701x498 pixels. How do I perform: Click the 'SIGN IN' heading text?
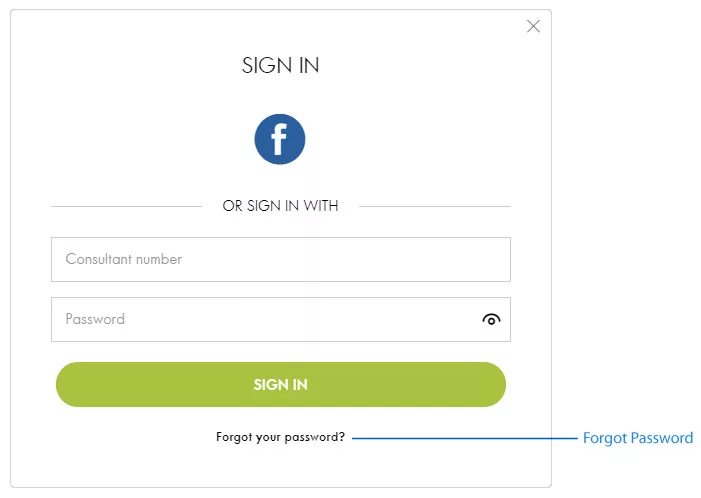click(x=280, y=66)
